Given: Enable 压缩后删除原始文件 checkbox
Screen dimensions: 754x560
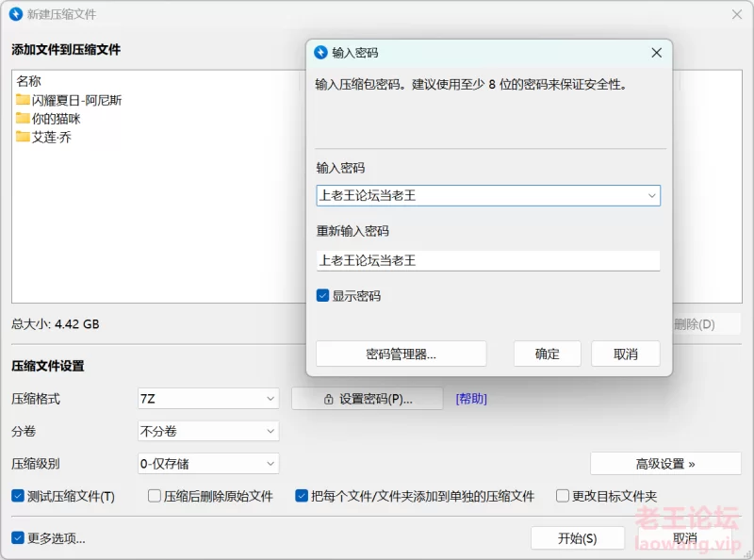Looking at the screenshot, I should [x=155, y=496].
